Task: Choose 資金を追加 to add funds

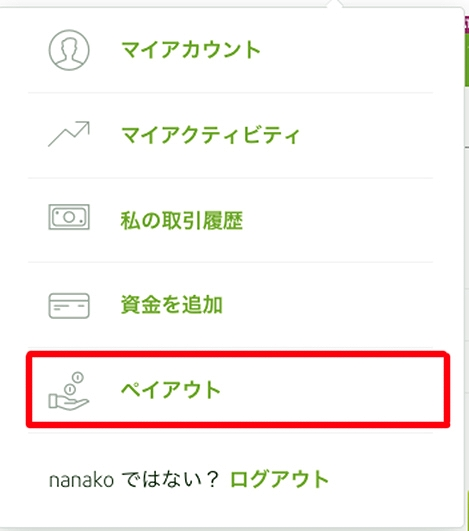Action: click(x=172, y=305)
